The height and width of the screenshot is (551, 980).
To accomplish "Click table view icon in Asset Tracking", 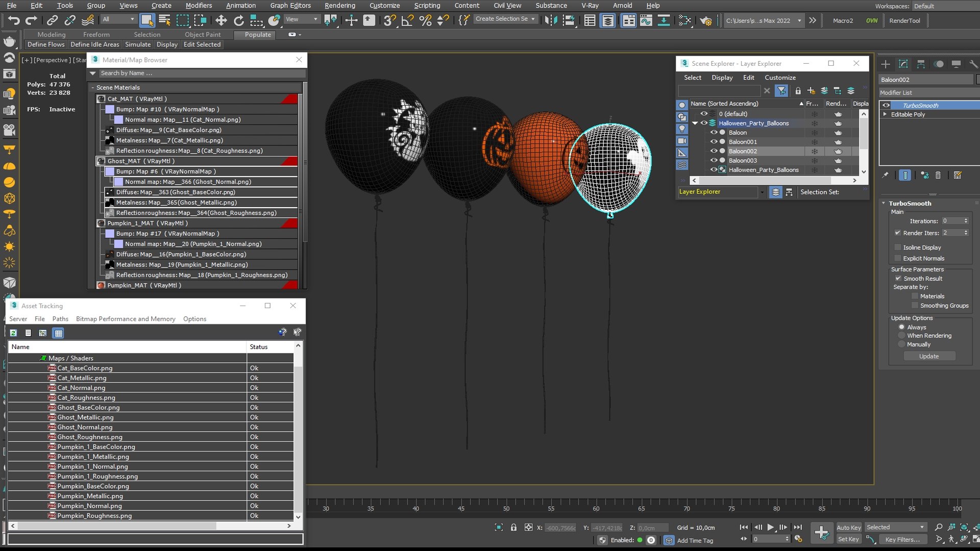I will [58, 333].
